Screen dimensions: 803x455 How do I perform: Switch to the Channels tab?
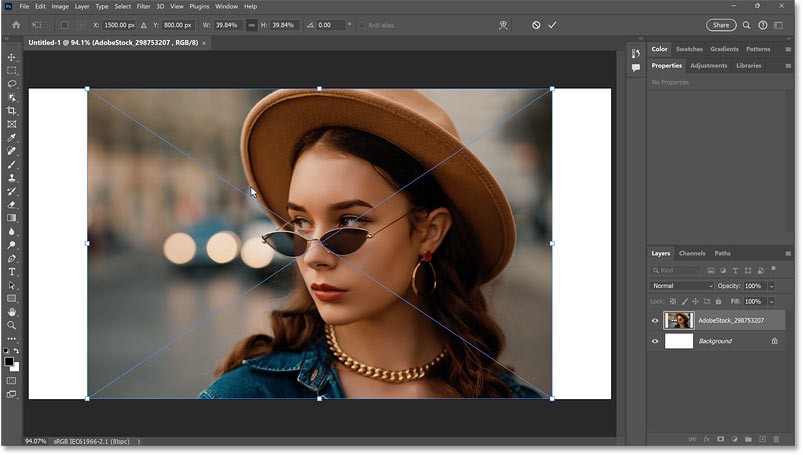pyautogui.click(x=692, y=253)
